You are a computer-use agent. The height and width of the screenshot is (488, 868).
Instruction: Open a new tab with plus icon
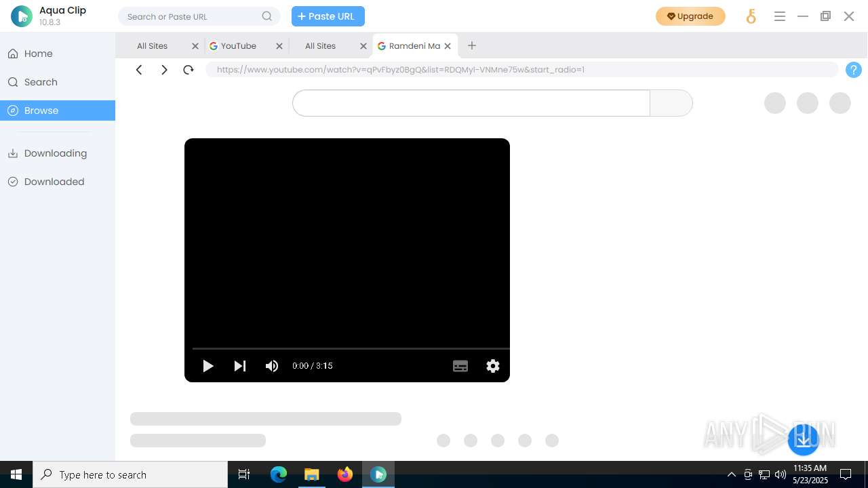point(472,45)
